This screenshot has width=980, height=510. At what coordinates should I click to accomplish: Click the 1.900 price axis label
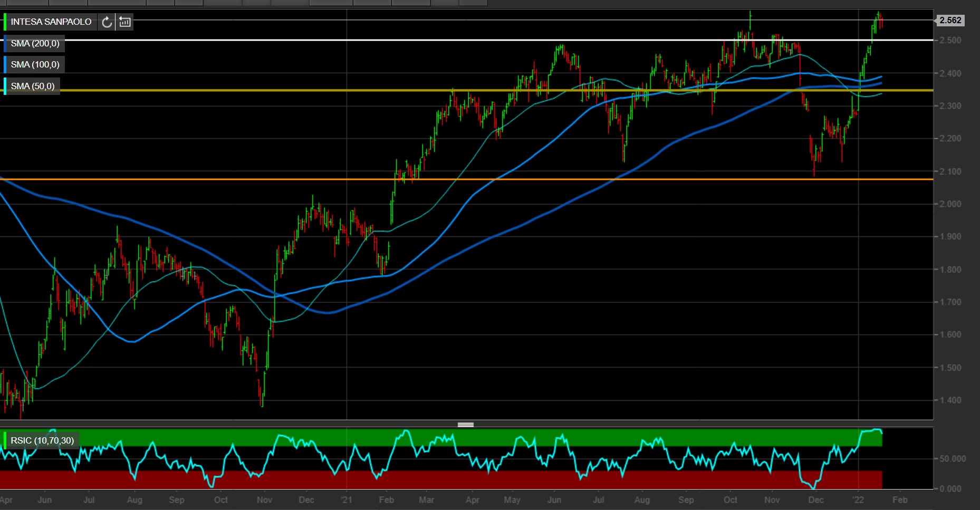tap(950, 237)
